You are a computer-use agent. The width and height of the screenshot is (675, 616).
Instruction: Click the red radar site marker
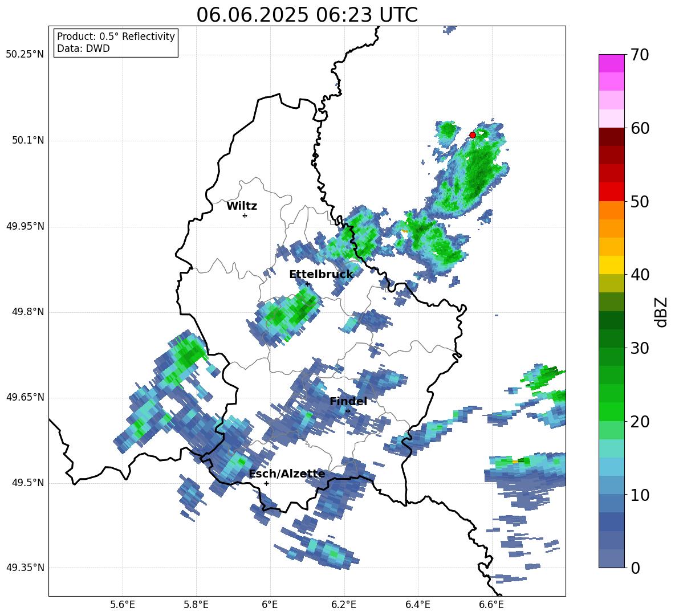pos(473,135)
